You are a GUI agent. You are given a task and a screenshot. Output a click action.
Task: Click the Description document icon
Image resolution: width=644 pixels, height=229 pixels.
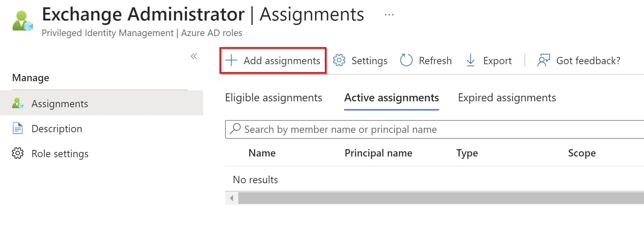pyautogui.click(x=18, y=128)
